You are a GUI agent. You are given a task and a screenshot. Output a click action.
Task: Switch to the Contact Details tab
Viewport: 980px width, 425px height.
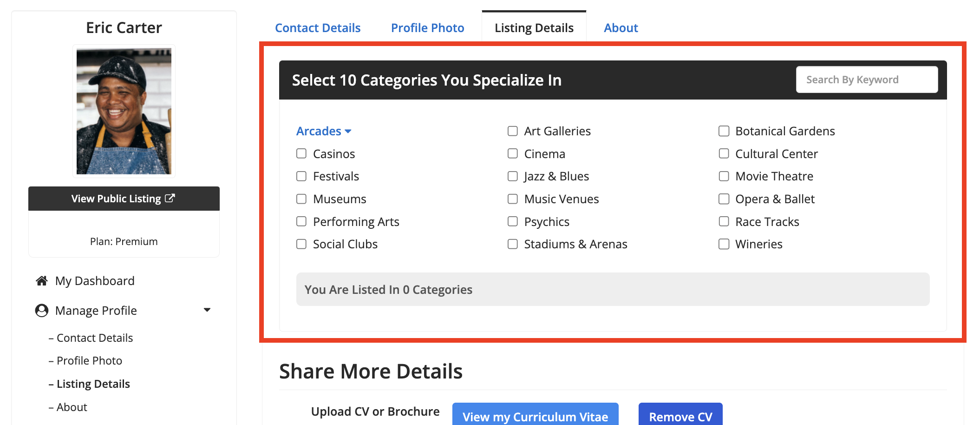pos(318,28)
